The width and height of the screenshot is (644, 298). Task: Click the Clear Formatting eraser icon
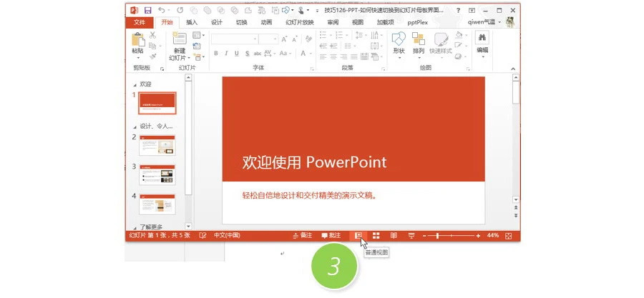308,39
